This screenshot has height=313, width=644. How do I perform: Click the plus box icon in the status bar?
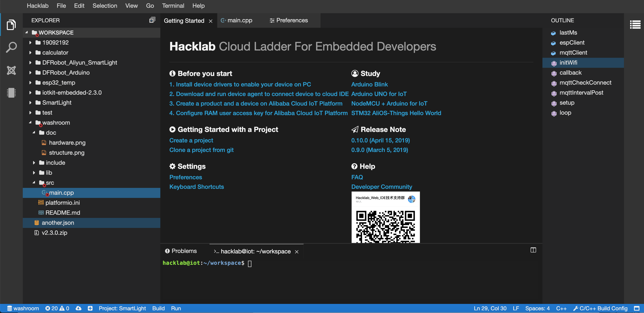pyautogui.click(x=90, y=308)
